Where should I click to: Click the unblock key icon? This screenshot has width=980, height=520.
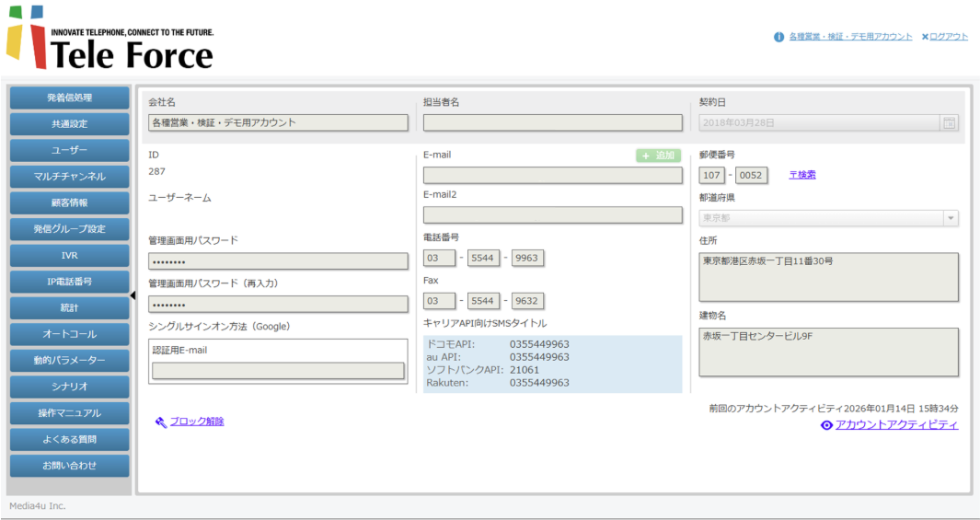(161, 422)
